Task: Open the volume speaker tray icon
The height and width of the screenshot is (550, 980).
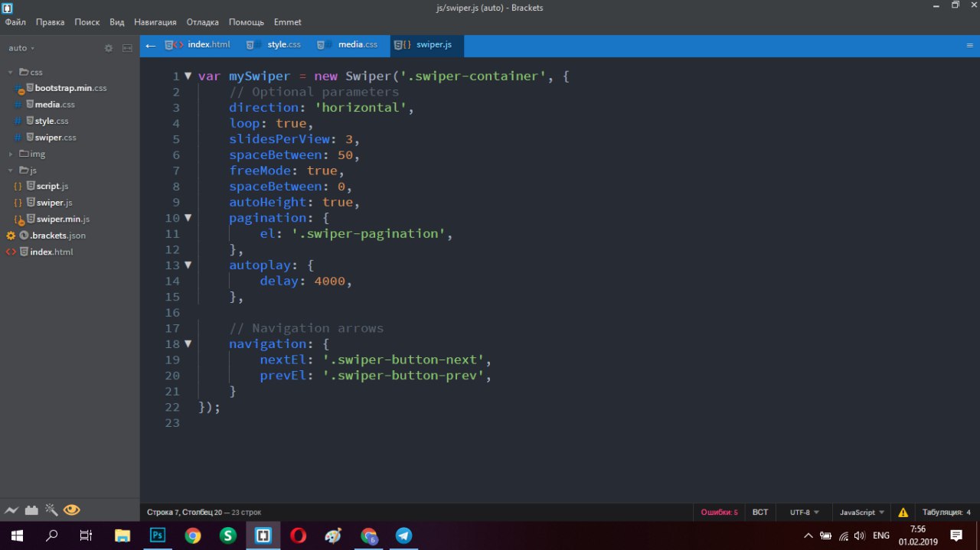Action: point(859,535)
